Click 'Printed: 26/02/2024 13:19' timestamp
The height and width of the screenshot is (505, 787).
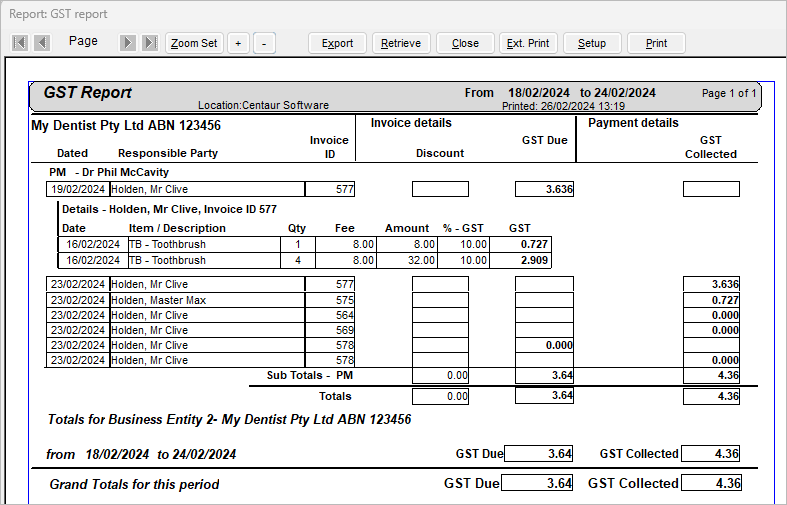click(x=563, y=106)
